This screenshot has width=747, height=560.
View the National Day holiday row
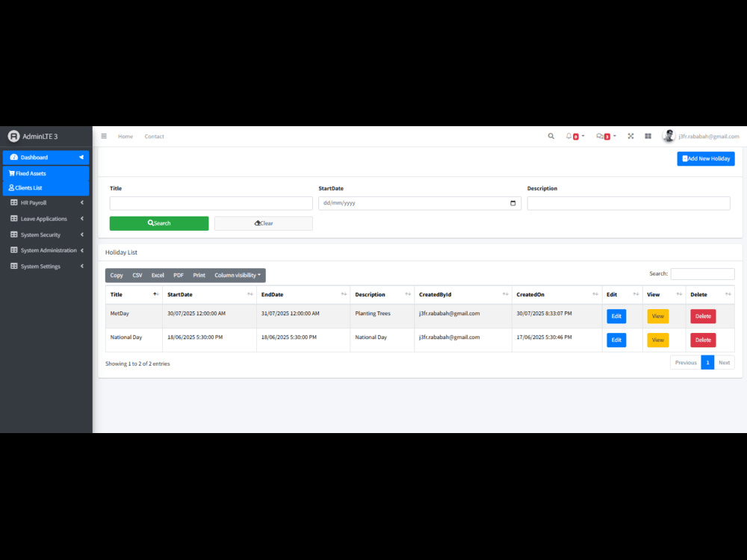coord(657,340)
